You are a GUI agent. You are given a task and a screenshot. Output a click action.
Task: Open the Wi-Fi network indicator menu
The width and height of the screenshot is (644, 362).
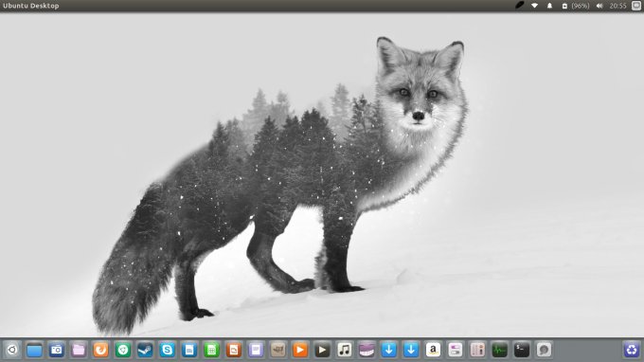pyautogui.click(x=534, y=6)
